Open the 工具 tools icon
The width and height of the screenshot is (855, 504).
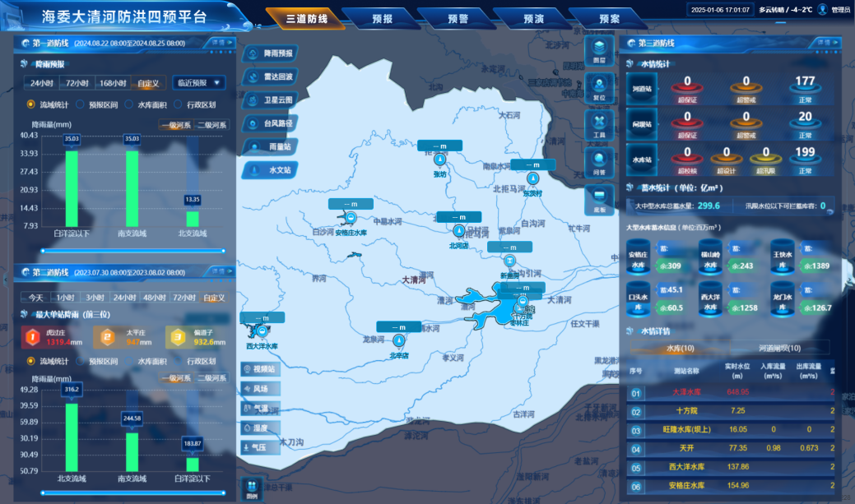coord(599,123)
